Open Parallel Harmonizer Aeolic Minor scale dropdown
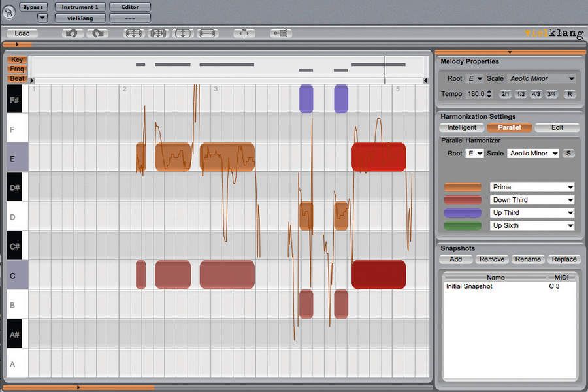 tap(533, 154)
